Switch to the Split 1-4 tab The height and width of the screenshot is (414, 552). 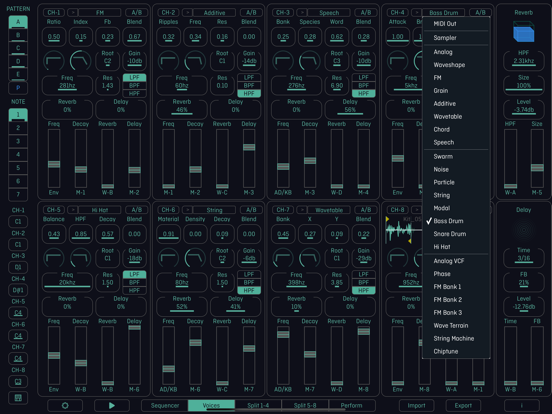(x=258, y=405)
